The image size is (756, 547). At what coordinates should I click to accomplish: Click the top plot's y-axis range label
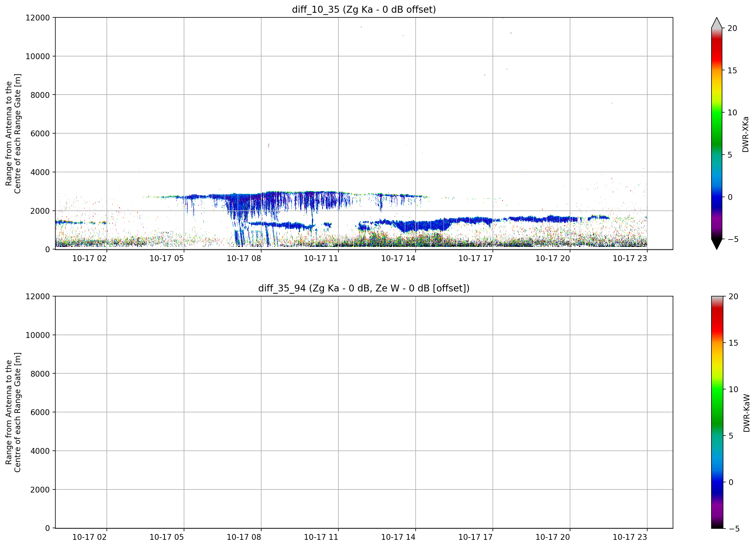[13, 134]
